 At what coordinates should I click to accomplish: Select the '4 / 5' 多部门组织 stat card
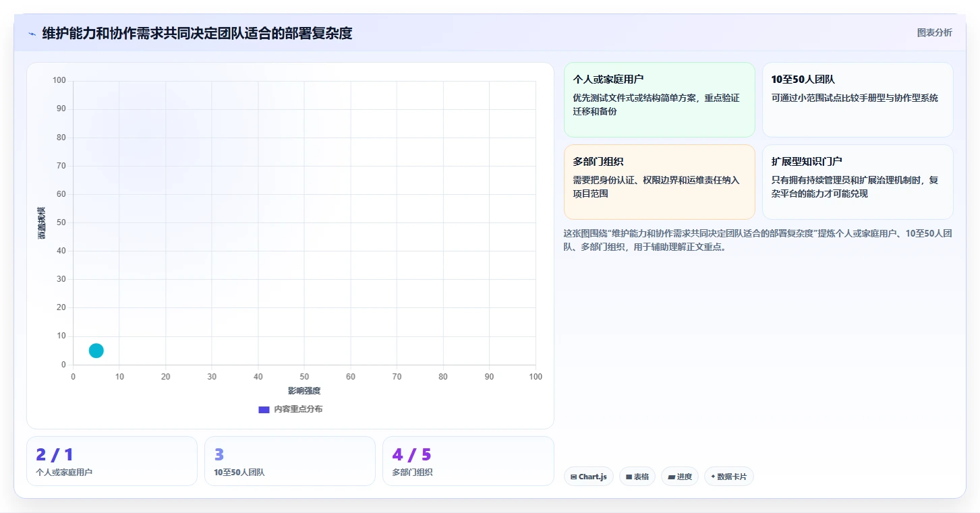point(468,461)
